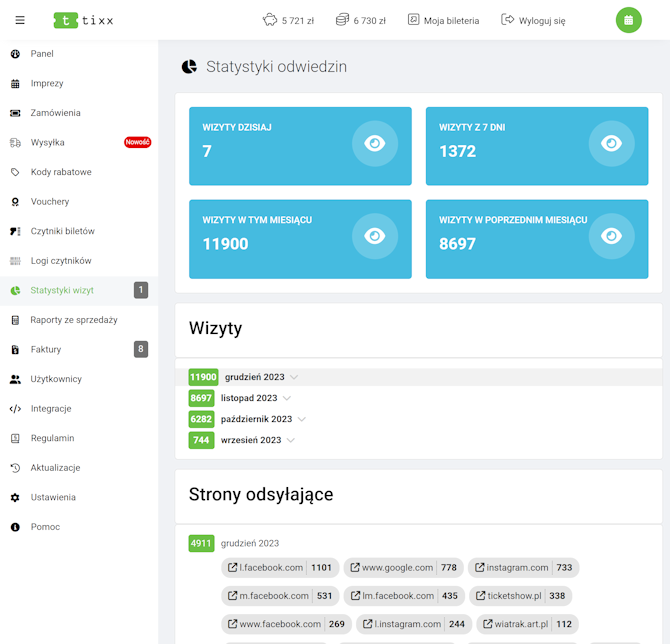The width and height of the screenshot is (670, 644).
Task: Go to Raporty ze sprzedaży
Action: click(73, 320)
